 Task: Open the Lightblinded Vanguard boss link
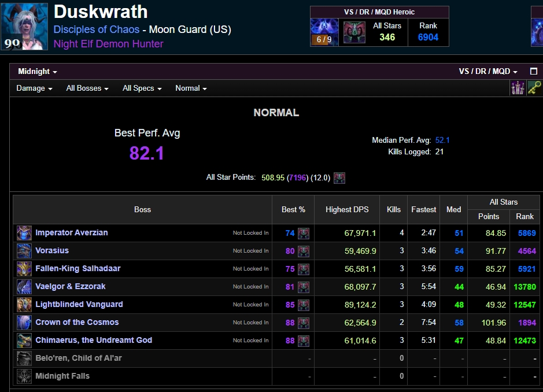pyautogui.click(x=79, y=304)
